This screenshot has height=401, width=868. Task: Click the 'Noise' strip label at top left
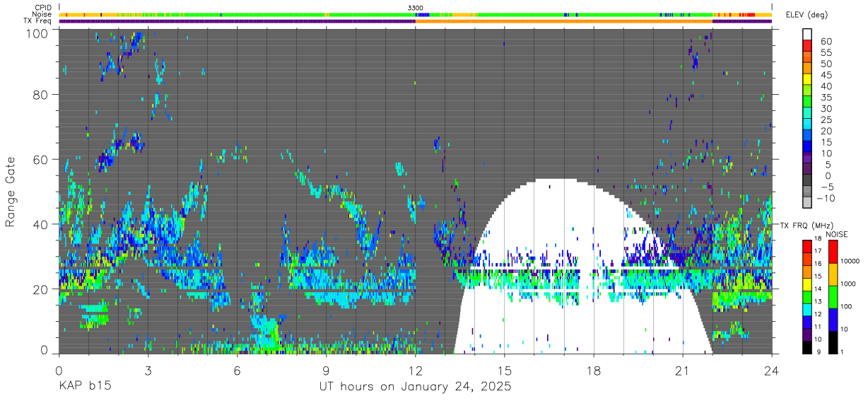[42, 14]
